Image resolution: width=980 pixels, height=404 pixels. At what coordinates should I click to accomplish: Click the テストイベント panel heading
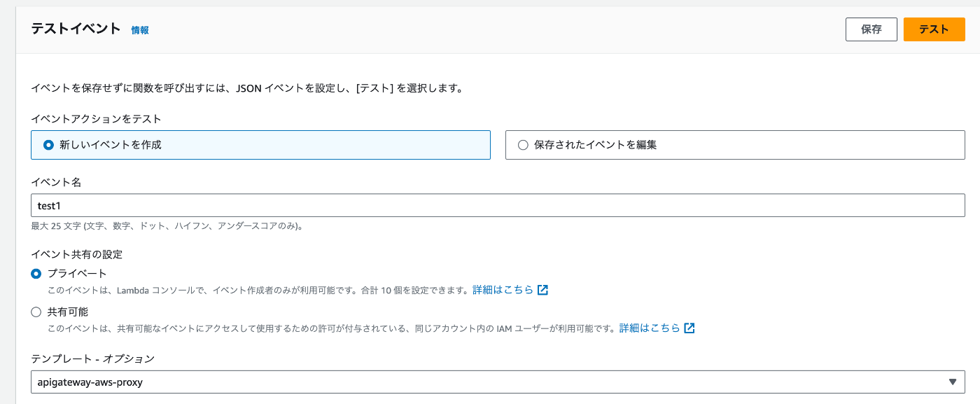76,29
